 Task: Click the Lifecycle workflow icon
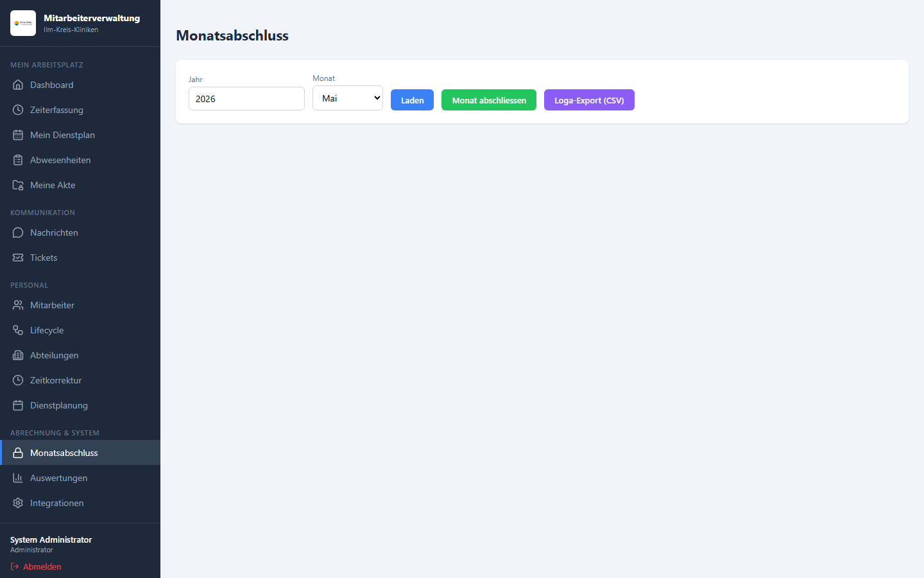pos(18,330)
